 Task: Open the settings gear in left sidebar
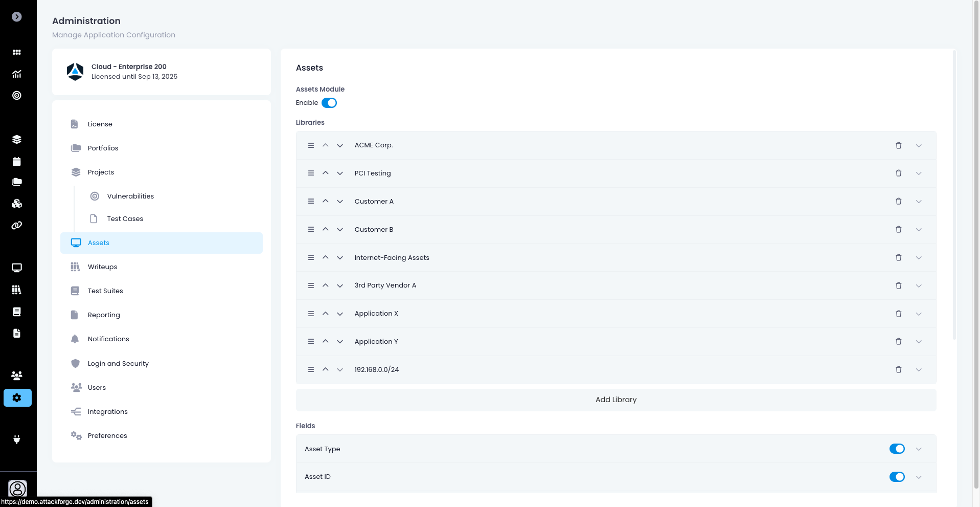tap(17, 398)
